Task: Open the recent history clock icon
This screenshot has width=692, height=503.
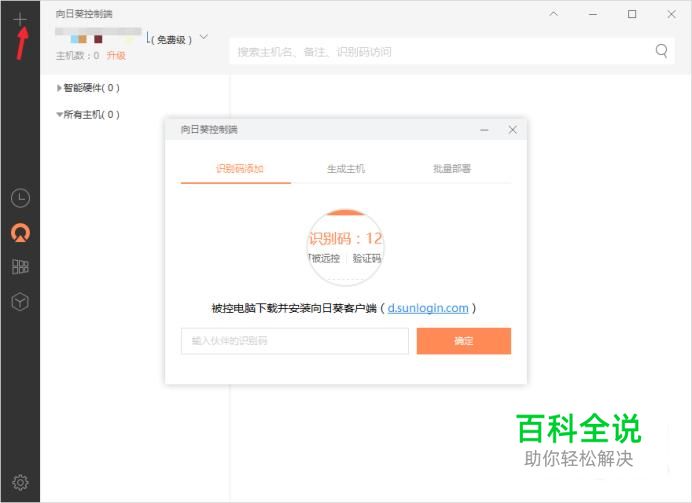Action: click(x=20, y=198)
